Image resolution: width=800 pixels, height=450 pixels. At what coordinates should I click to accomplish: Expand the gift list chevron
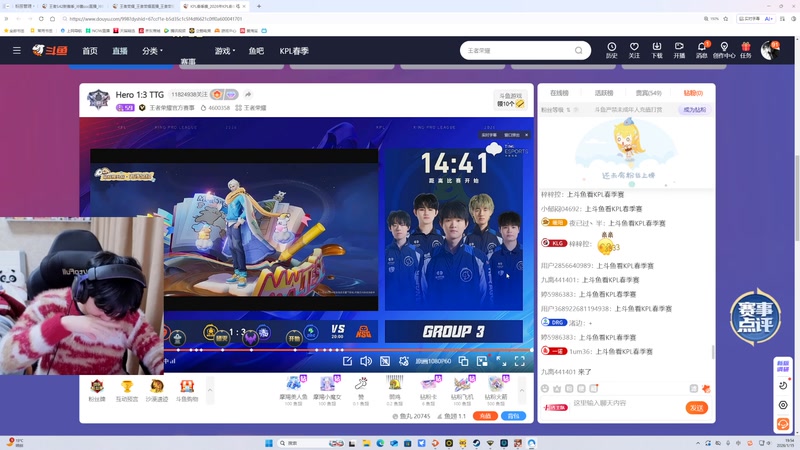[x=522, y=390]
